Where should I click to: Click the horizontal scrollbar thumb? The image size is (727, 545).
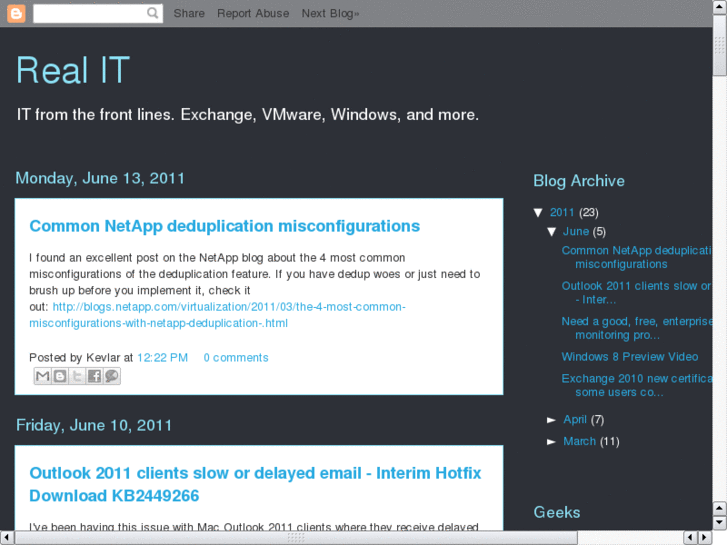coord(296,538)
